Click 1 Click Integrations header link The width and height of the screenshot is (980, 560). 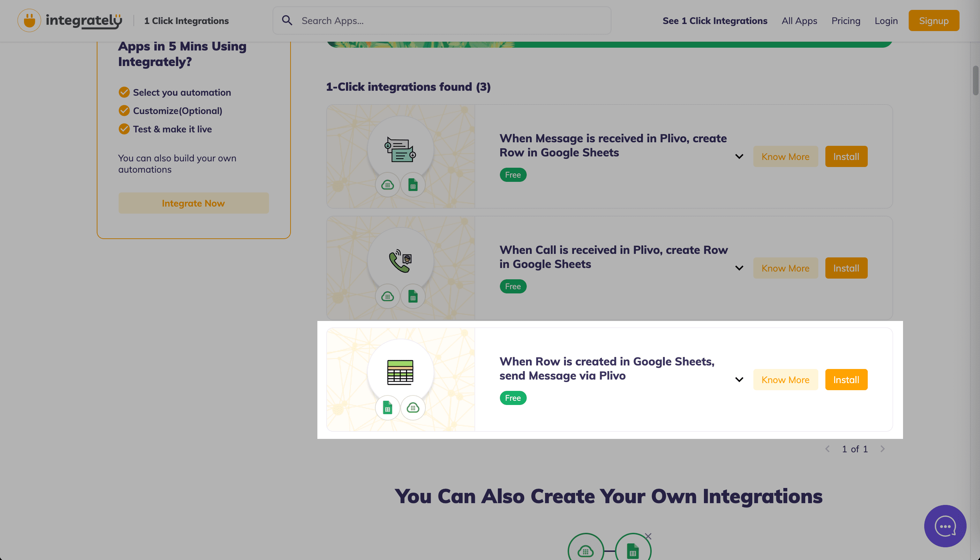click(x=186, y=21)
